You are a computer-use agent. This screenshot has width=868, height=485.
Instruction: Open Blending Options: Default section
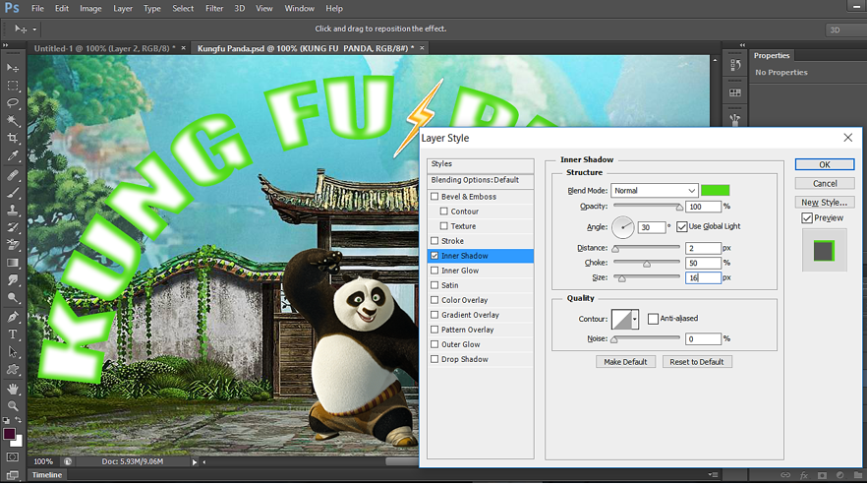(x=481, y=180)
